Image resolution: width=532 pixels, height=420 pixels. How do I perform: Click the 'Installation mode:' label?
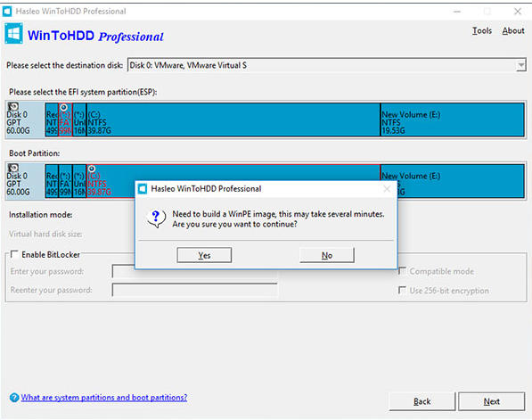click(40, 215)
